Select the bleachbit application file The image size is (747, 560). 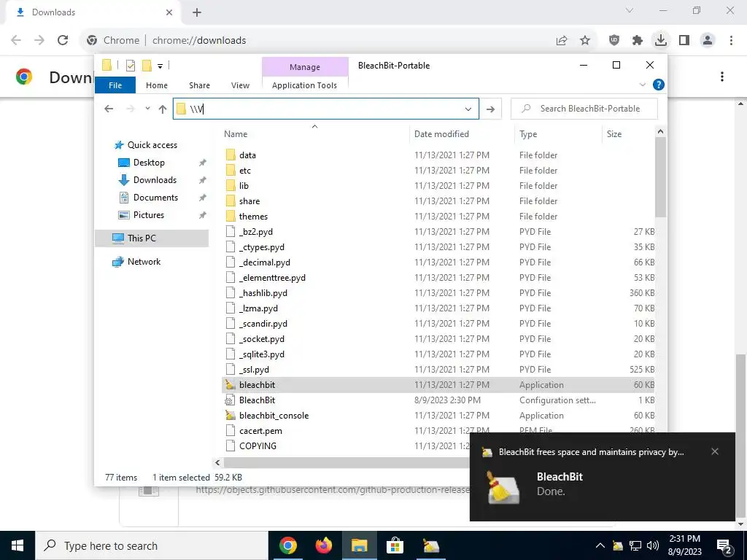(438, 385)
